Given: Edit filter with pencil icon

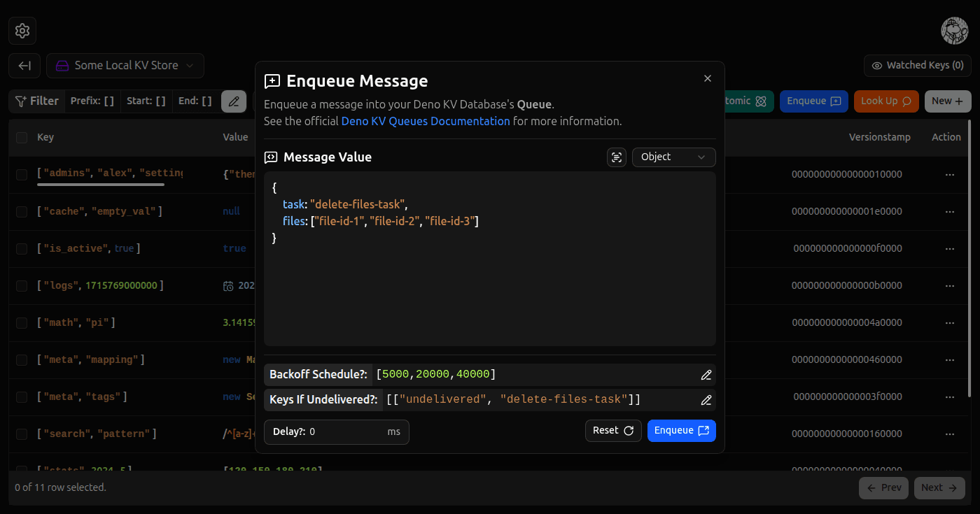Looking at the screenshot, I should [234, 101].
